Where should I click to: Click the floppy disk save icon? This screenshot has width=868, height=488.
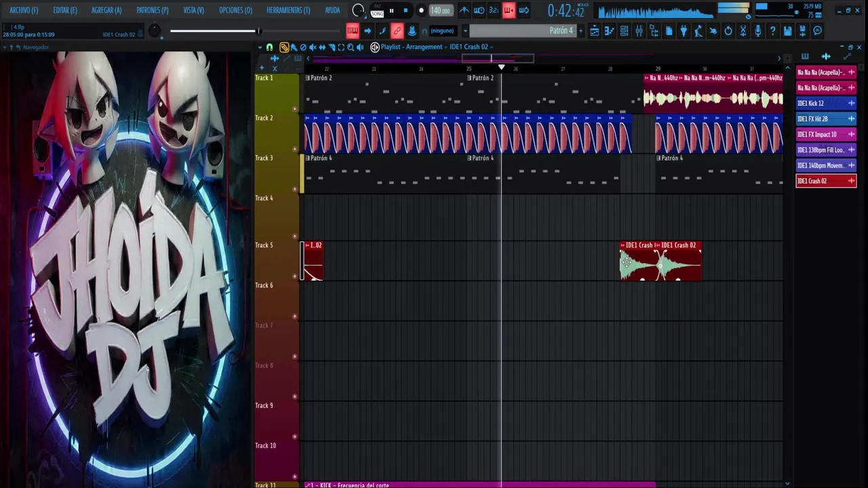coord(787,30)
